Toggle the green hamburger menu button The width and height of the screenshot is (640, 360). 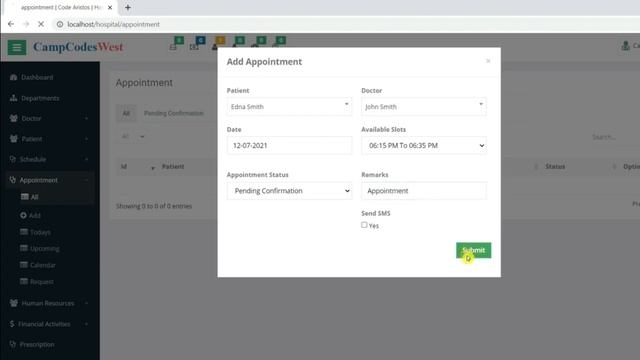17,47
